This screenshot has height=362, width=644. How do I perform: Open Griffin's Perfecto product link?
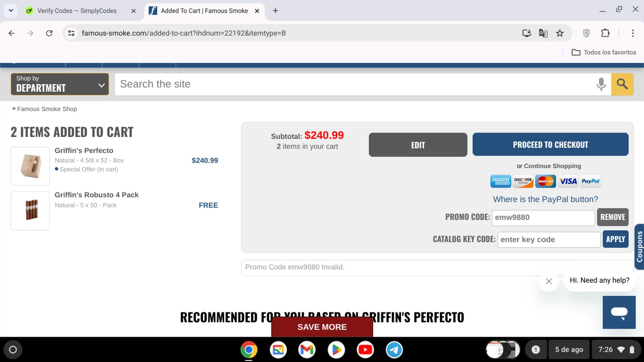coord(84,151)
